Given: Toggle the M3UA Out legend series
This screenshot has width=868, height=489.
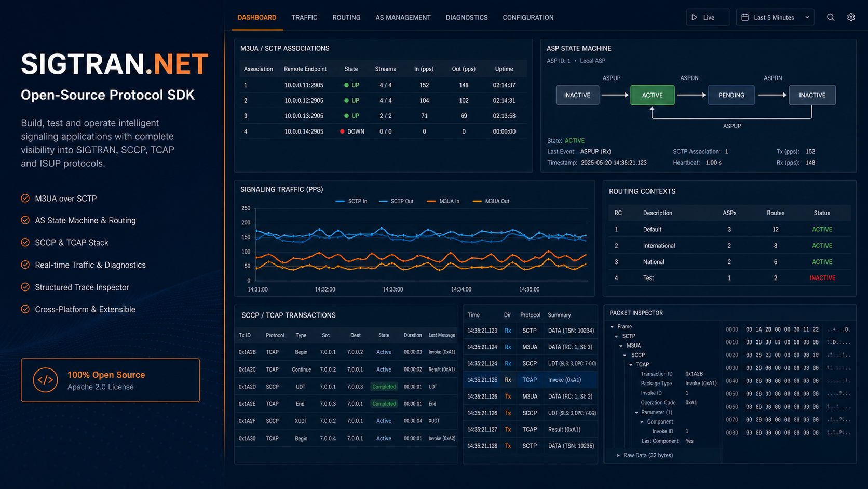Looking at the screenshot, I should point(491,201).
